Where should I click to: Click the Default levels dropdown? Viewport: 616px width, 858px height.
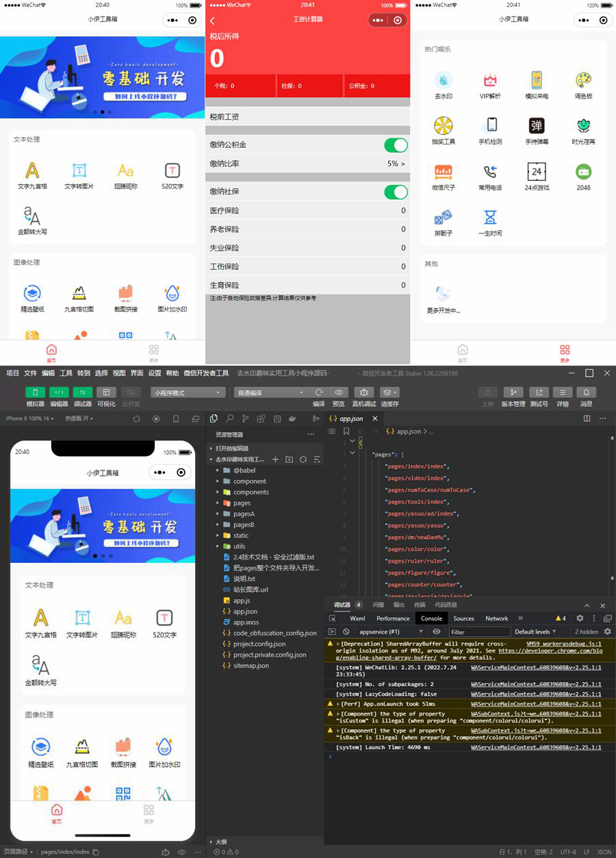point(535,631)
